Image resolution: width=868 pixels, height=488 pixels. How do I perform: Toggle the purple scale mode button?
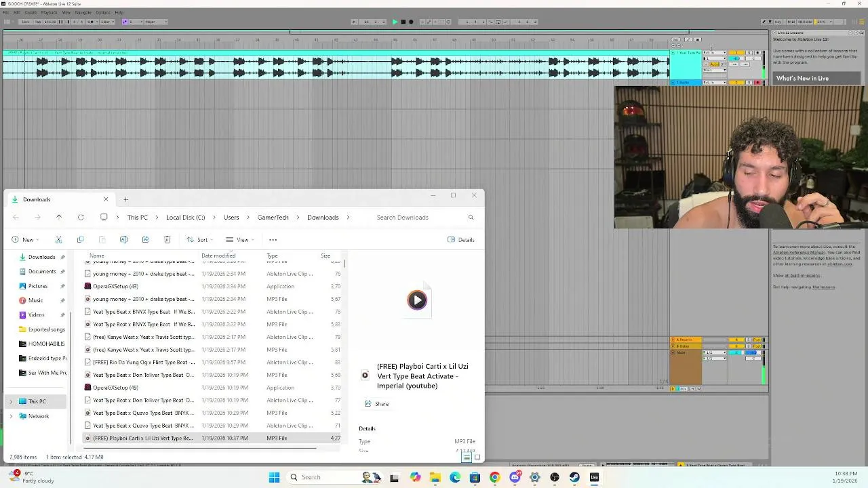point(125,22)
